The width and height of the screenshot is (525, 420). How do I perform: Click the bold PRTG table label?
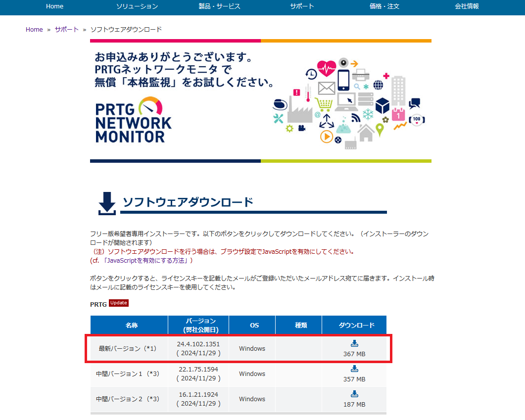[98, 304]
